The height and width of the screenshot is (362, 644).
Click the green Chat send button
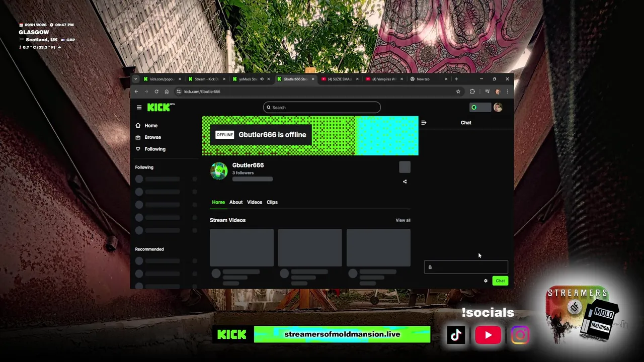[x=500, y=281]
